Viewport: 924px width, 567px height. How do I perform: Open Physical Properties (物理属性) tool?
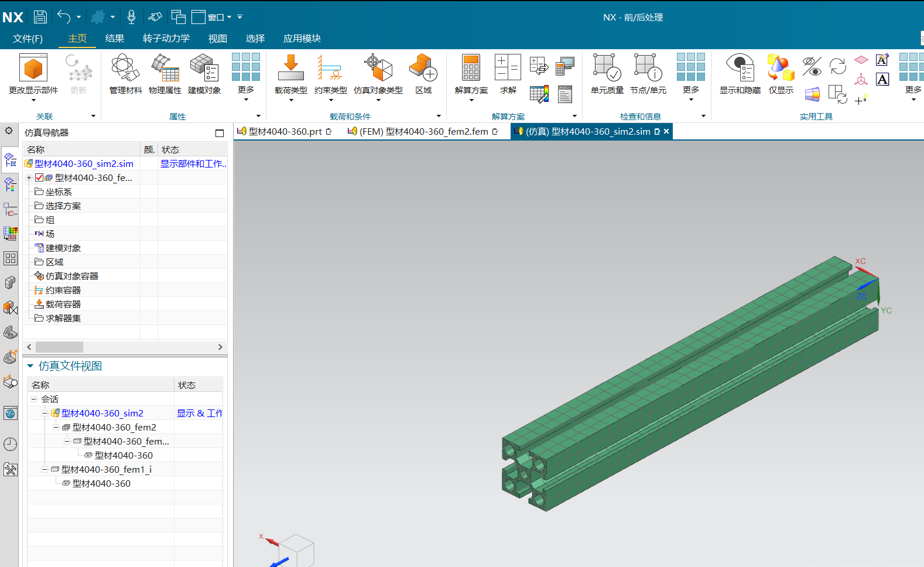165,74
